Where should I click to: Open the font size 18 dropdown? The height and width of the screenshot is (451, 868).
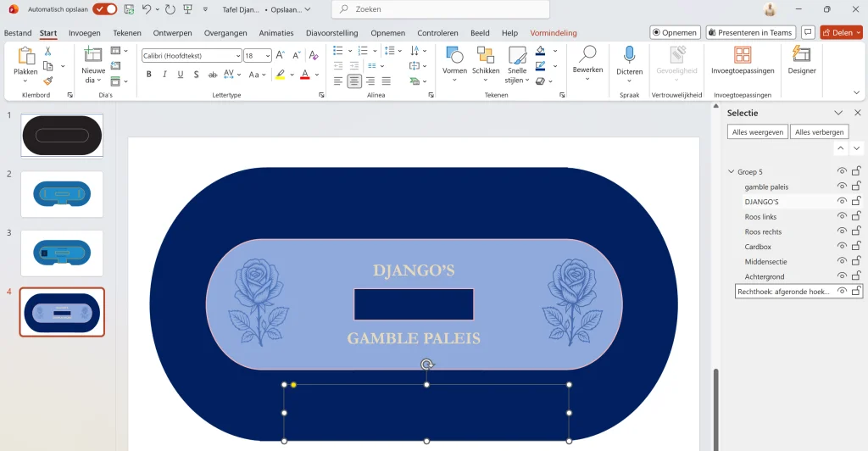click(268, 56)
